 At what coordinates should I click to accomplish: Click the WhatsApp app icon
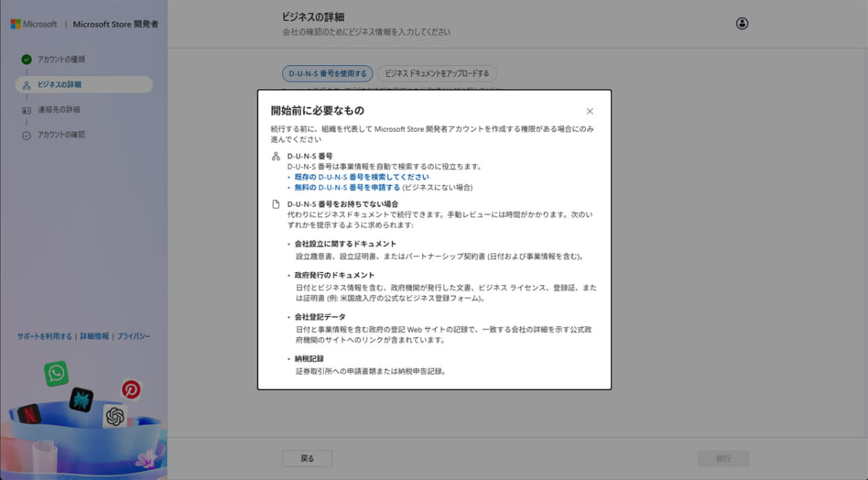pos(56,374)
